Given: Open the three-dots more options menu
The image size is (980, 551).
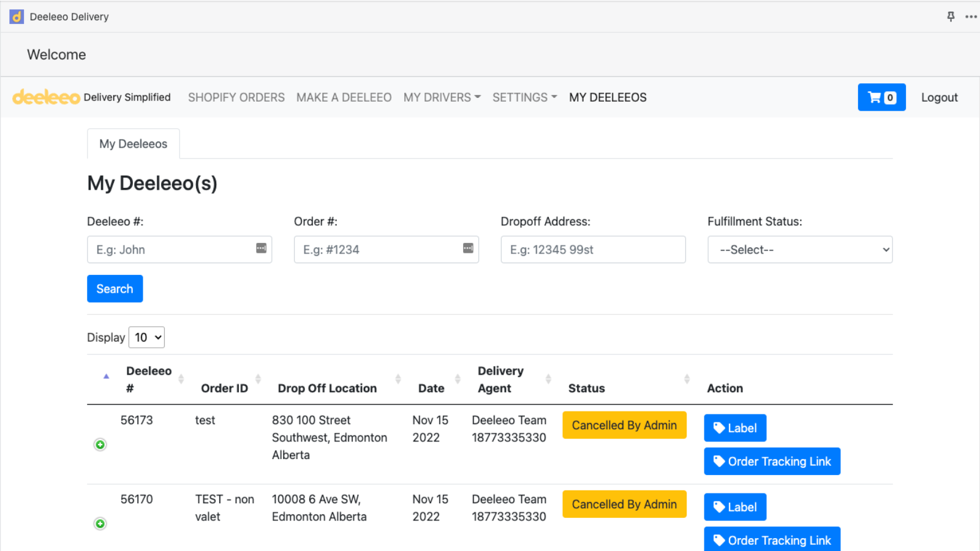Looking at the screenshot, I should coord(971,17).
